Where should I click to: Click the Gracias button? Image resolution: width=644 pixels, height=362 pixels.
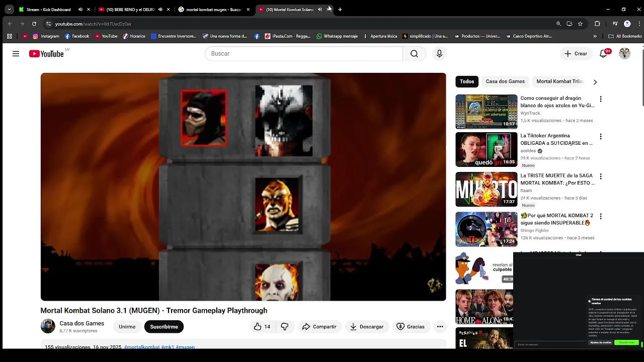(x=411, y=327)
